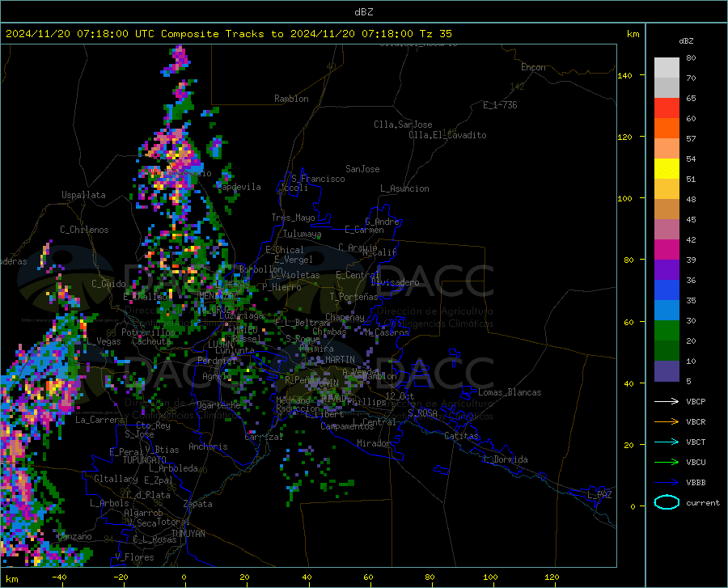Click the SanJose map label
The width and height of the screenshot is (728, 588).
362,169
